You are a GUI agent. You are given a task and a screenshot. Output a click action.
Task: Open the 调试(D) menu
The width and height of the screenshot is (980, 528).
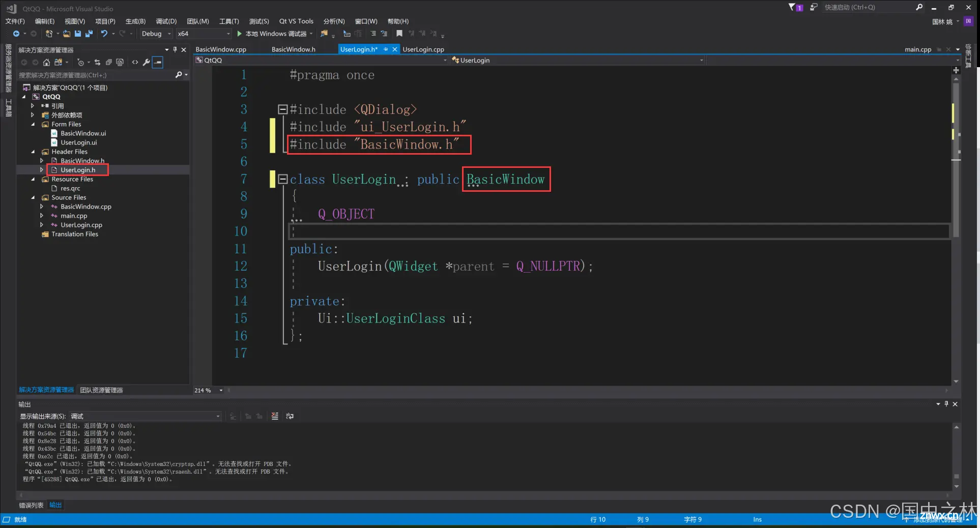pyautogui.click(x=166, y=21)
